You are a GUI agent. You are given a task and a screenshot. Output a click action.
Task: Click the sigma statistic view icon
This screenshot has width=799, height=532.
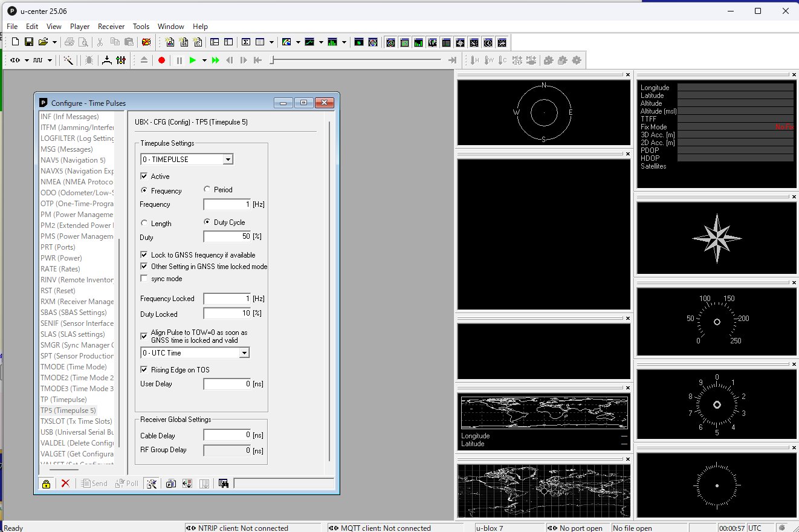246,42
